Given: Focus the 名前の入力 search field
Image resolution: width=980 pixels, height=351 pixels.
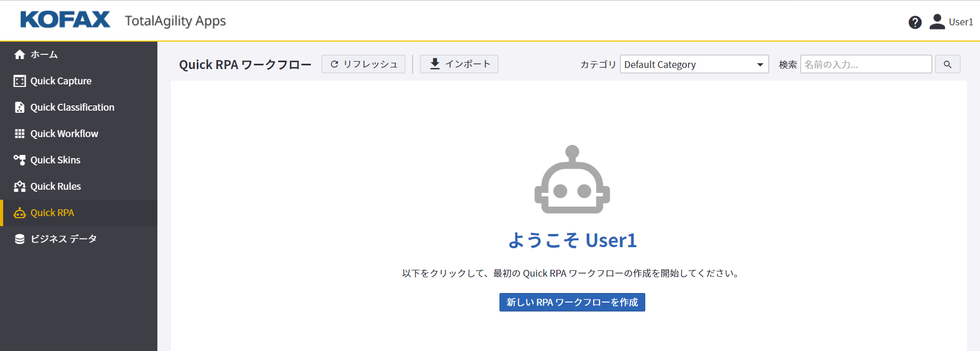Looking at the screenshot, I should [x=866, y=64].
